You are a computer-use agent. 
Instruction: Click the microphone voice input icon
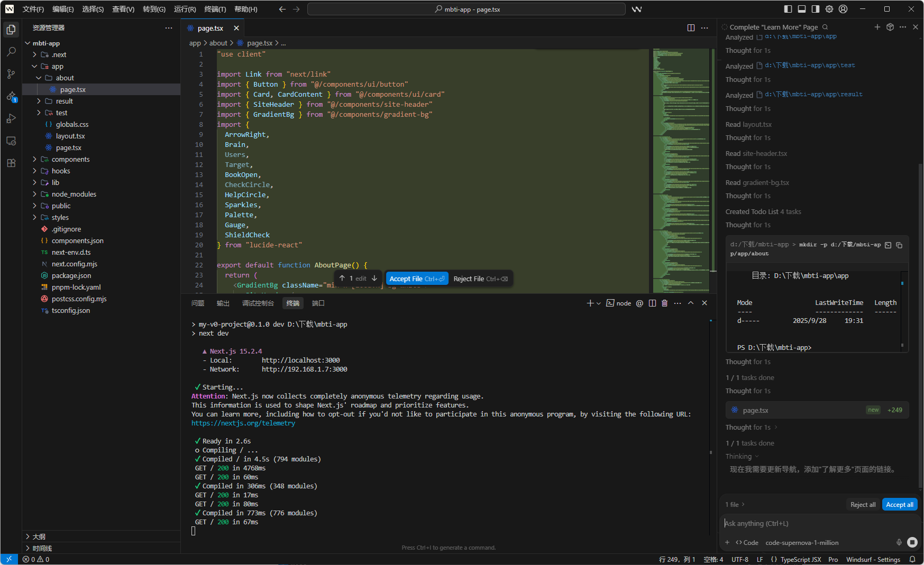tap(899, 542)
